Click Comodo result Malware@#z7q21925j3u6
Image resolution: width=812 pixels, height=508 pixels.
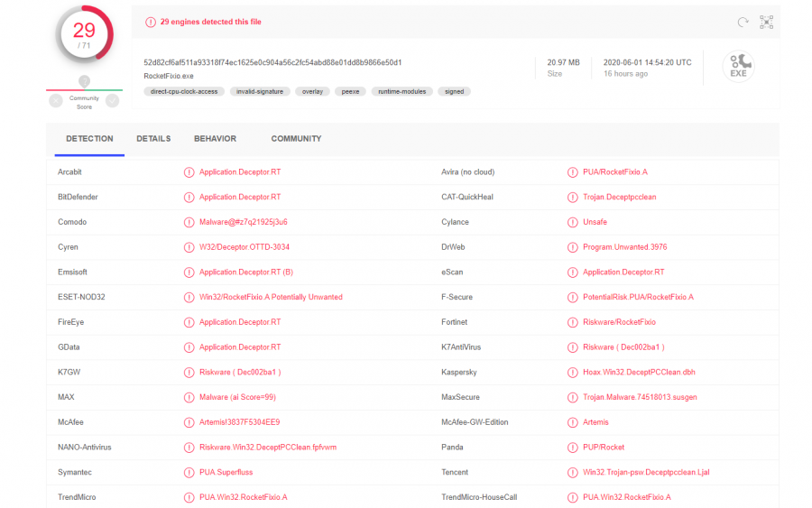pos(244,222)
